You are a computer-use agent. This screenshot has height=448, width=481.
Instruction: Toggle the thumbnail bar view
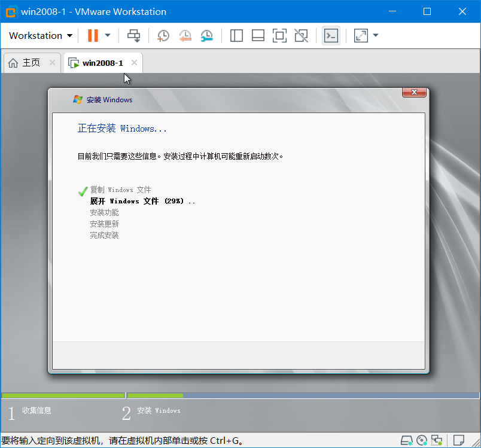point(258,35)
